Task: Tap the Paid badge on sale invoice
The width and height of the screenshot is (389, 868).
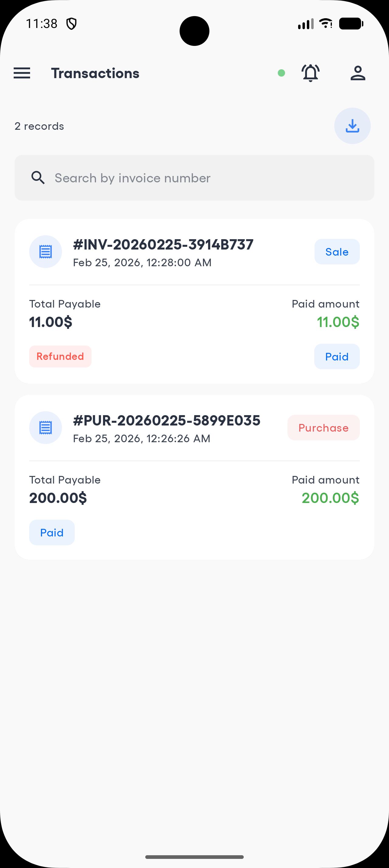Action: point(337,356)
